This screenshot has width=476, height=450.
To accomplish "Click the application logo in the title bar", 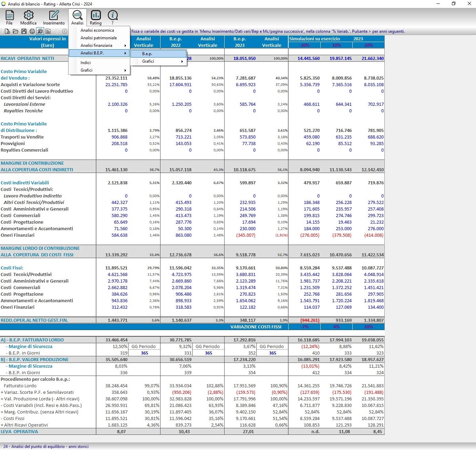I will (x=4, y=4).
